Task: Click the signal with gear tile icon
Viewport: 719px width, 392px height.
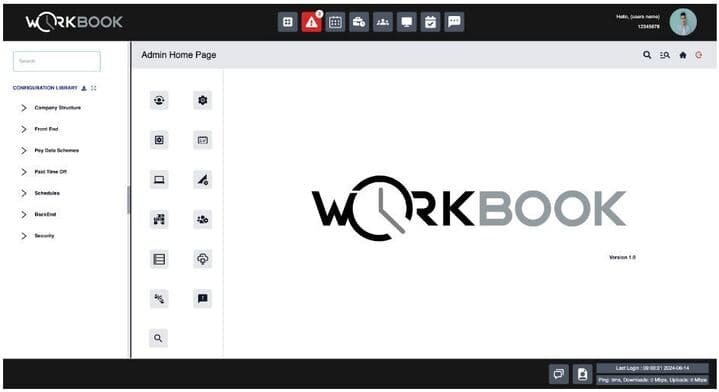Action: [203, 180]
